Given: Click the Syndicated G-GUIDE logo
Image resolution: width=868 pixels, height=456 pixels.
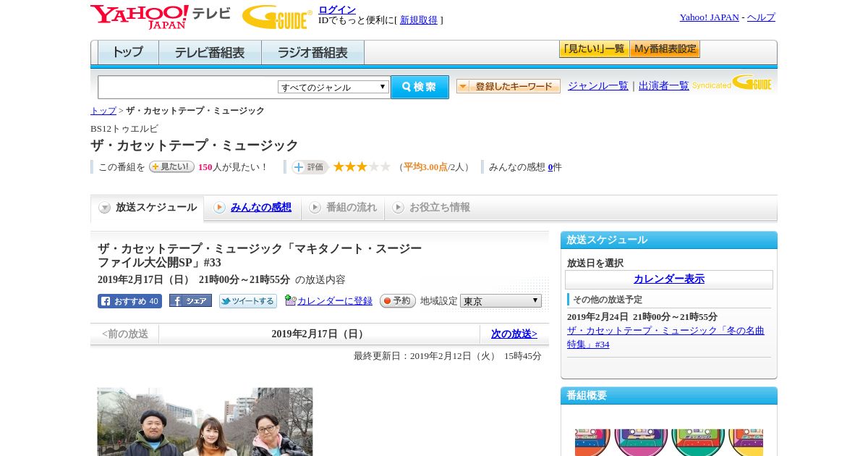Looking at the screenshot, I should pos(732,83).
